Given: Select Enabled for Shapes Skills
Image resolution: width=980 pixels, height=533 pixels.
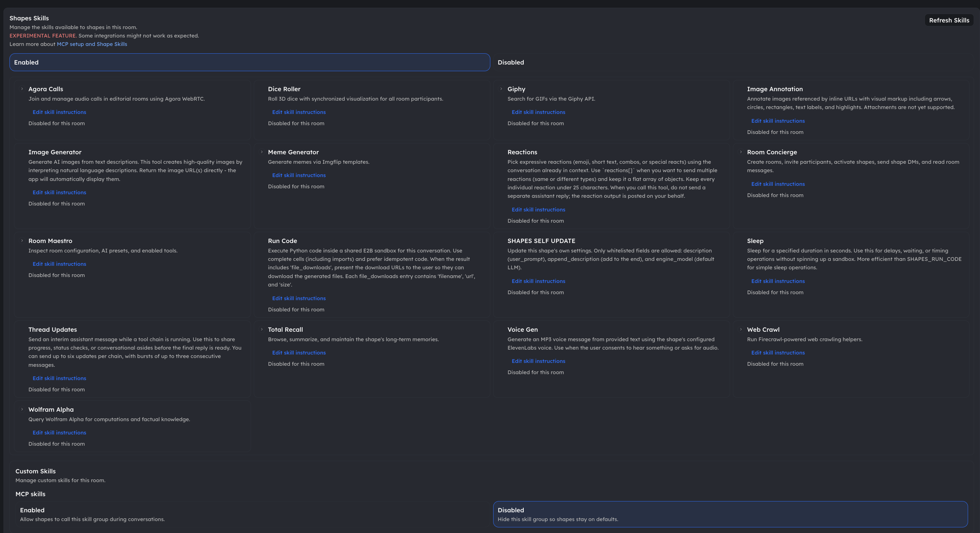Looking at the screenshot, I should pos(250,62).
